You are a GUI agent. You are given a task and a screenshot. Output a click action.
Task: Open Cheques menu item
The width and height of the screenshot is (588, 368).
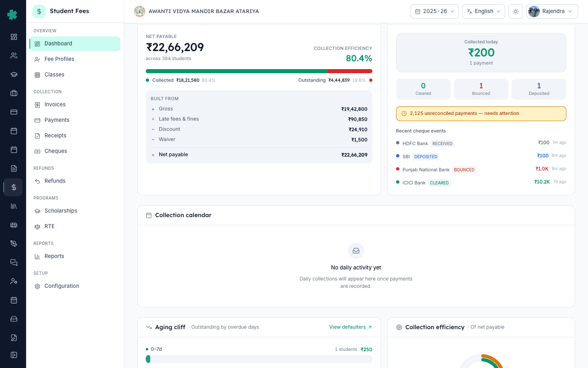(x=75, y=151)
